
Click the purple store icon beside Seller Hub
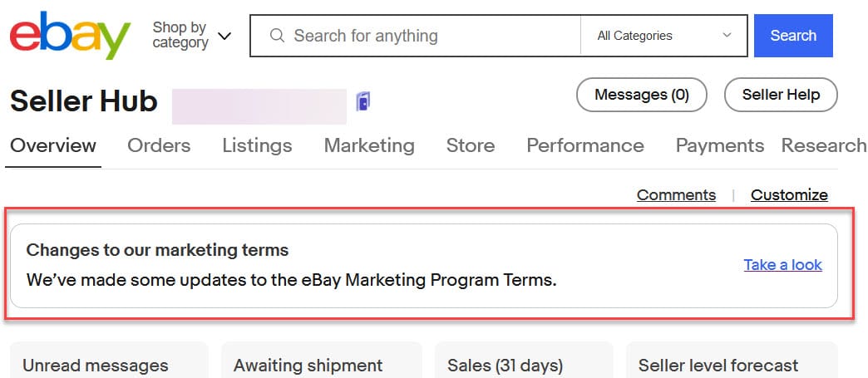pyautogui.click(x=362, y=101)
